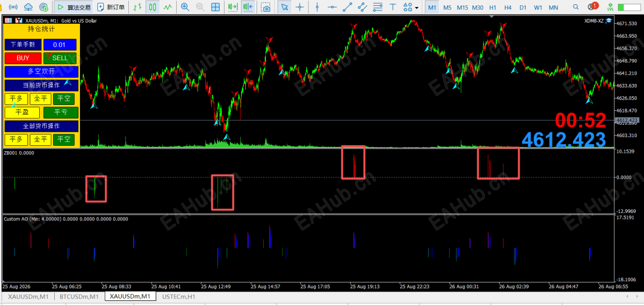Tile chart windows with grid icon
The height and width of the screenshot is (305, 644).
point(215,7)
